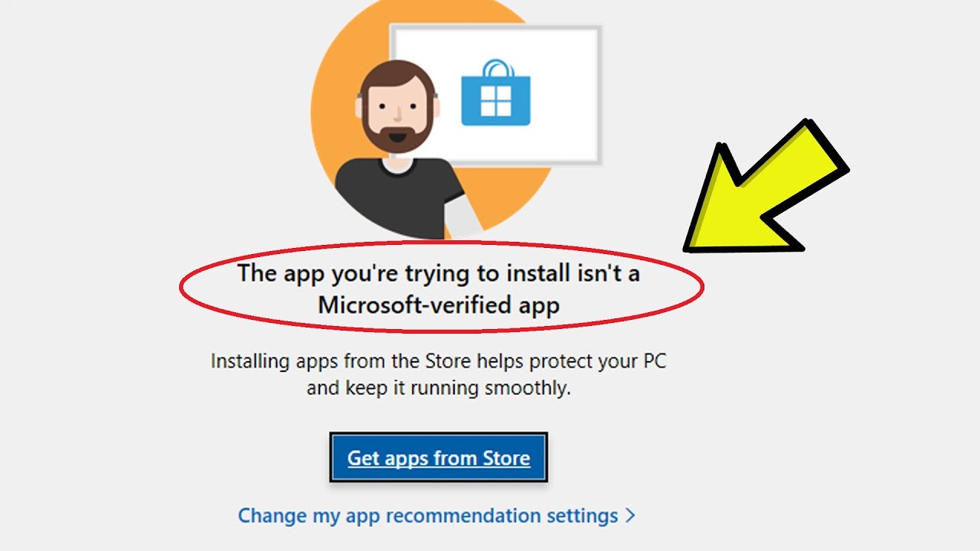Select the Microsoft-verified app heading text
The height and width of the screenshot is (551, 980).
[x=440, y=304]
